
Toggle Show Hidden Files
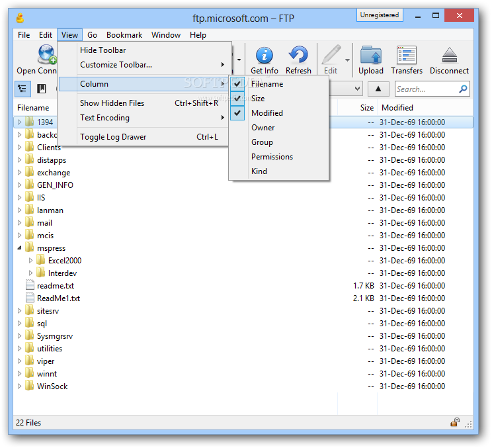[144, 103]
